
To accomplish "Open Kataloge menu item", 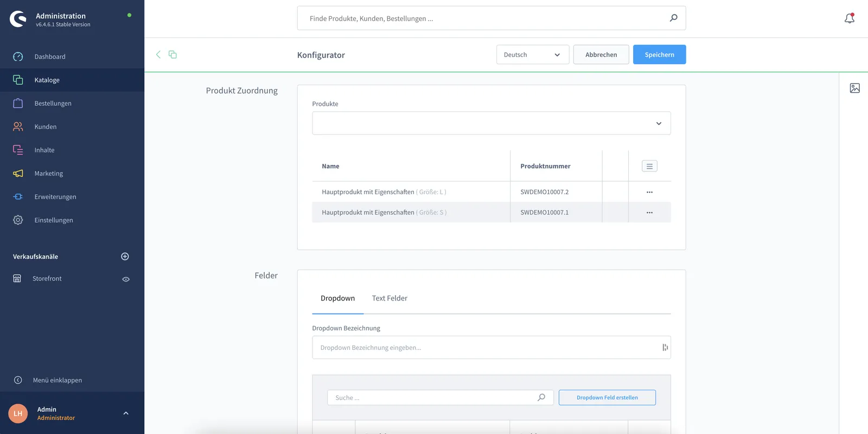I will point(72,80).
